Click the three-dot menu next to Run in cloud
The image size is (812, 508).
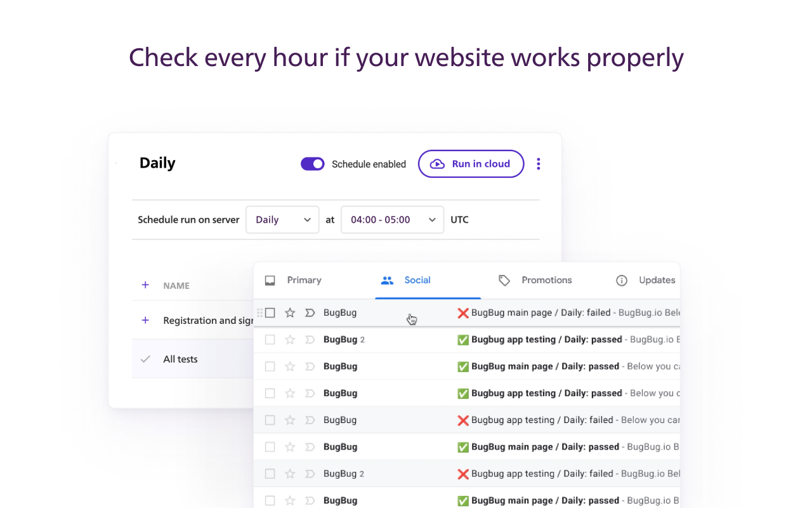point(538,163)
